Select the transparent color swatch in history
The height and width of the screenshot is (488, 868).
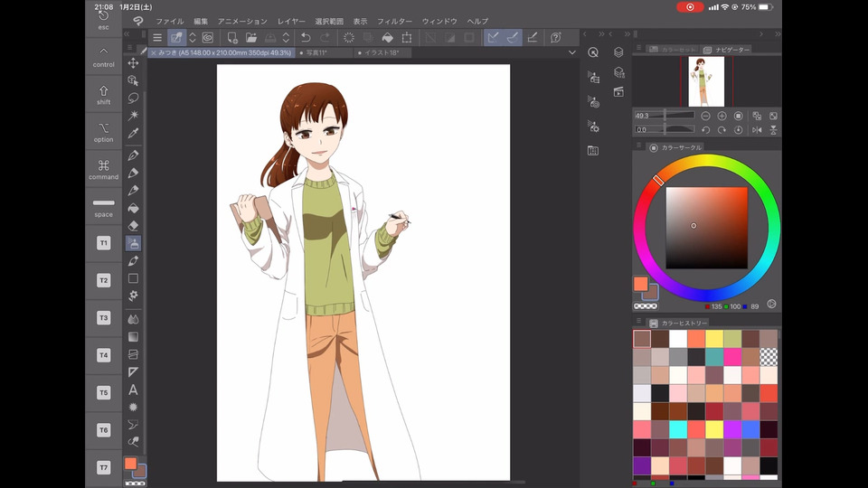[x=769, y=356]
